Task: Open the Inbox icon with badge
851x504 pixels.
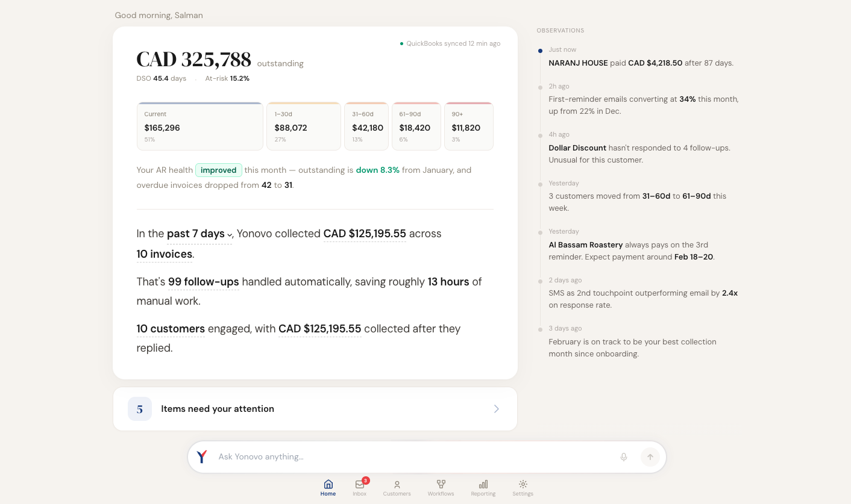Action: coord(360,484)
